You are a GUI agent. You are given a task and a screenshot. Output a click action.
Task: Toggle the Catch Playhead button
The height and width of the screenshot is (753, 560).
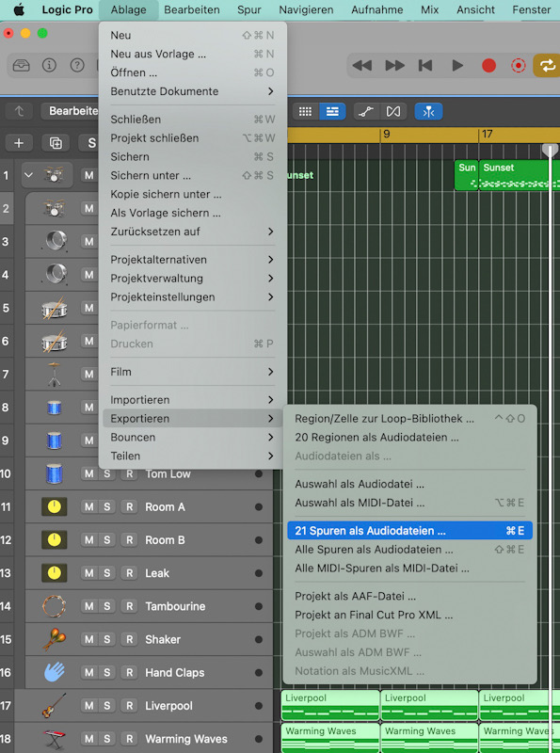click(428, 111)
